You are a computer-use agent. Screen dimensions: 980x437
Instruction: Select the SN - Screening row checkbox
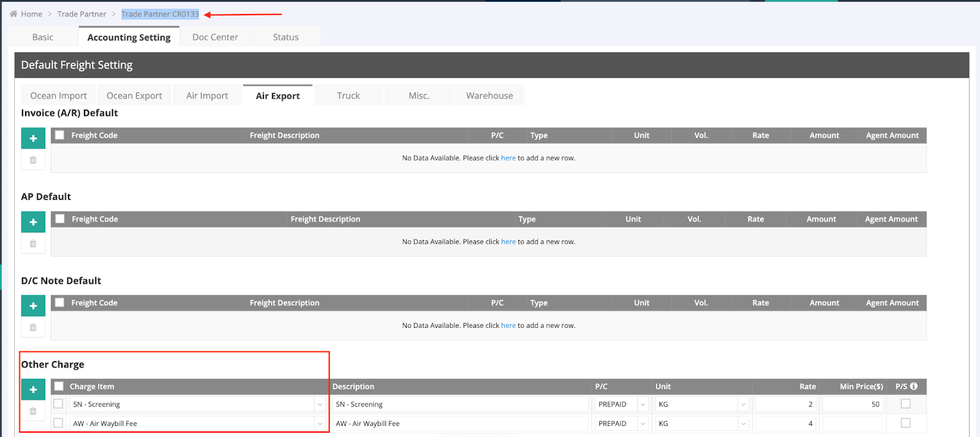58,404
